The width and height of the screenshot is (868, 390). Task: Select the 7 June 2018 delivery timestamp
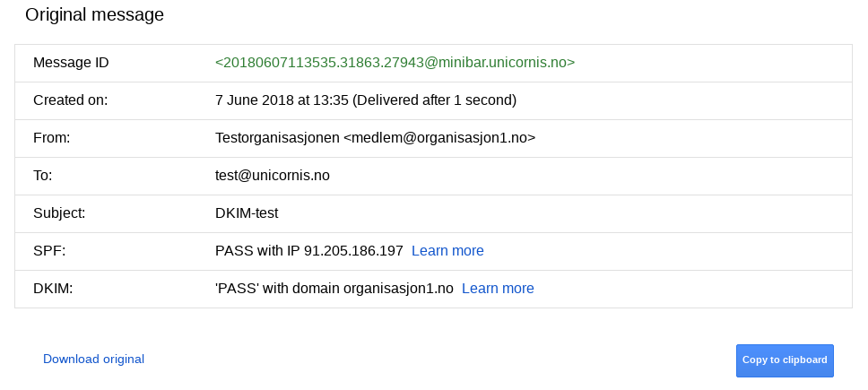[x=365, y=100]
